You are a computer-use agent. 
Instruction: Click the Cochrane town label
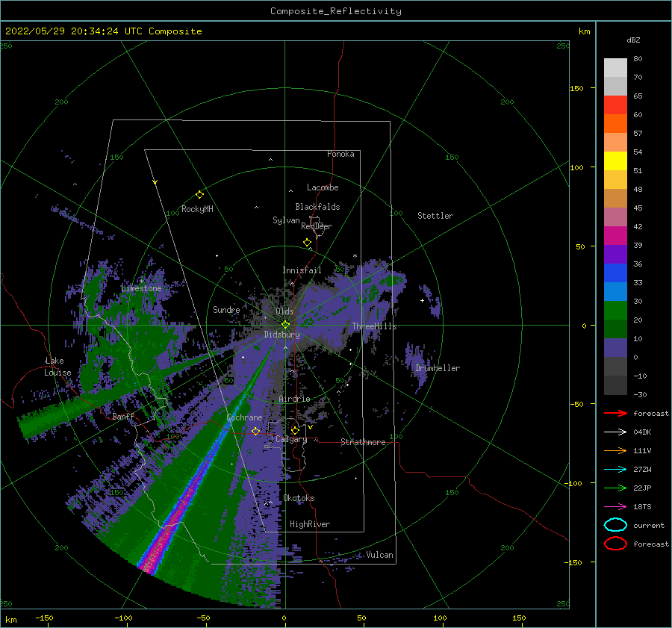point(244,417)
